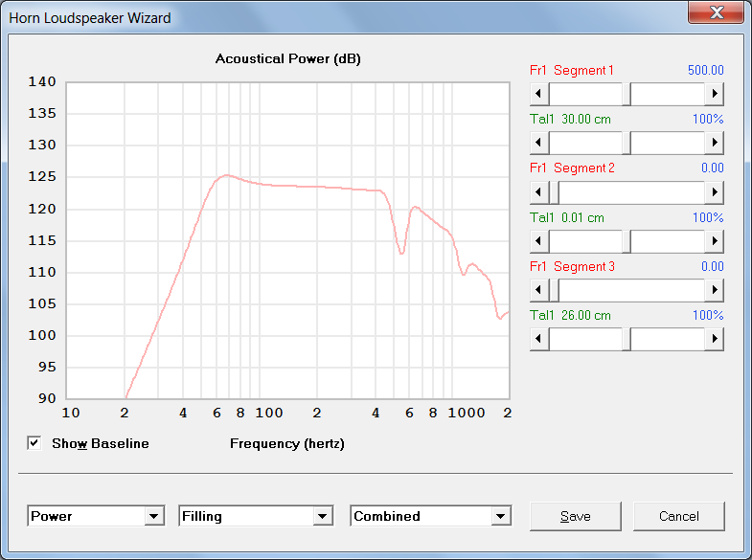Image resolution: width=752 pixels, height=560 pixels.
Task: Open the Combined dropdown
Action: pos(501,516)
